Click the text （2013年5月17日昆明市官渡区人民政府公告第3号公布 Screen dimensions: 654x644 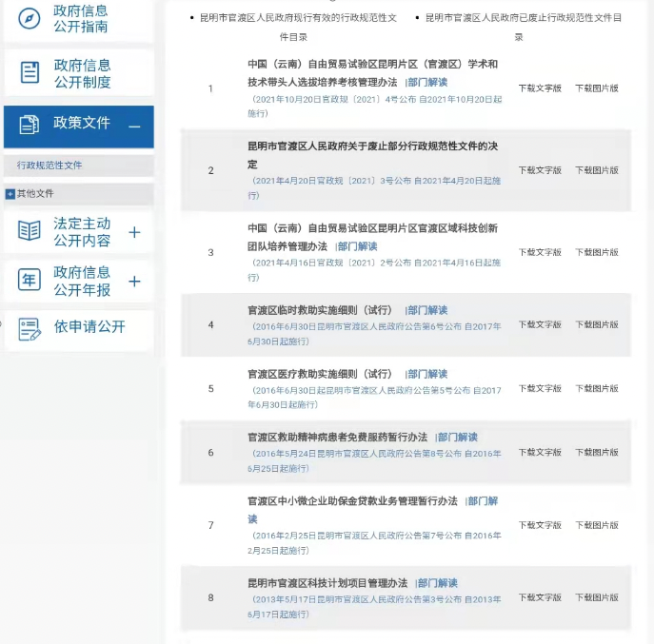point(355,600)
